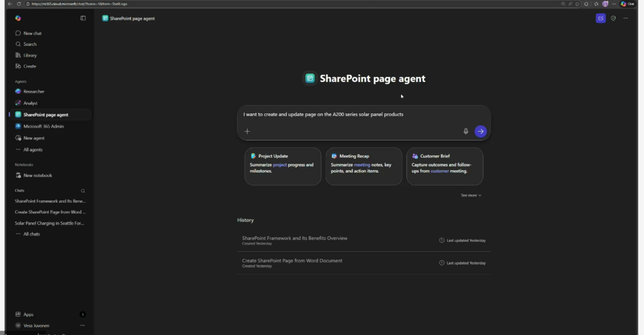This screenshot has height=335, width=644.
Task: Start a New chat from sidebar
Action: click(32, 33)
